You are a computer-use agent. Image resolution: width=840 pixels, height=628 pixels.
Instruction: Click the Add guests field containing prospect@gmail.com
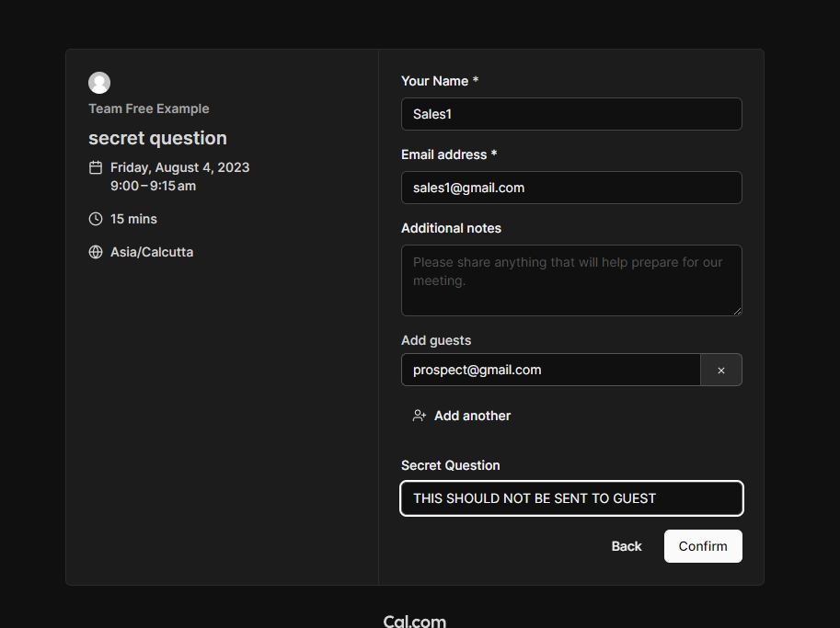click(550, 370)
